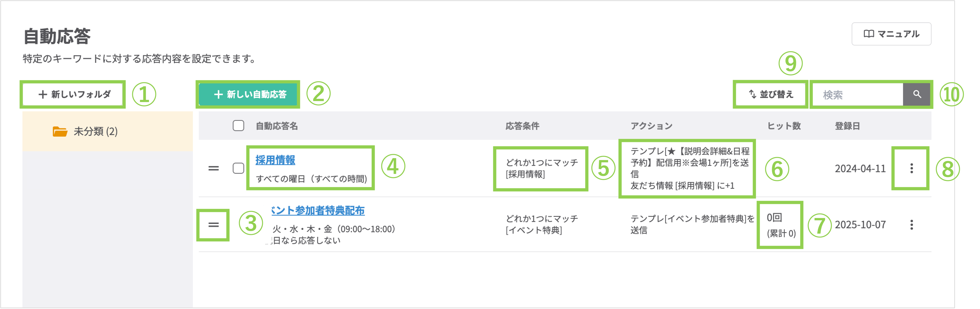Screen dimensions: 980x309
Task: Click the magnifying glass search button
Action: pyautogui.click(x=917, y=94)
